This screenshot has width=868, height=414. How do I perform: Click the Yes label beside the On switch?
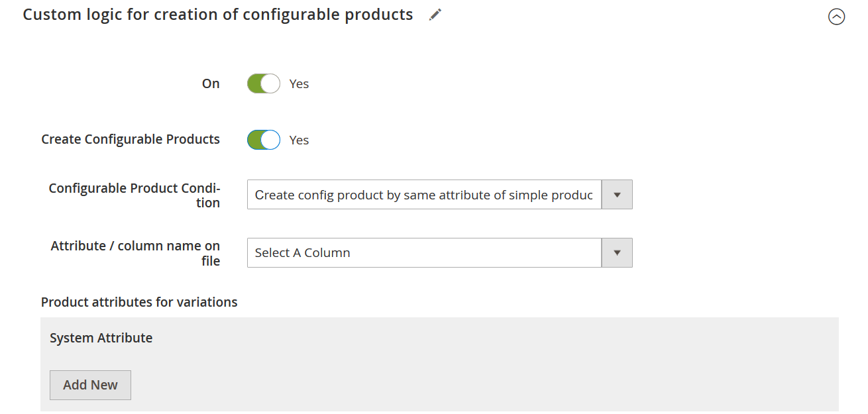tap(299, 84)
